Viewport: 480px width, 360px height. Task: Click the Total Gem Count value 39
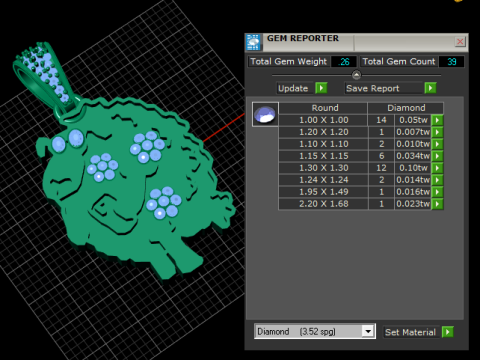(452, 62)
